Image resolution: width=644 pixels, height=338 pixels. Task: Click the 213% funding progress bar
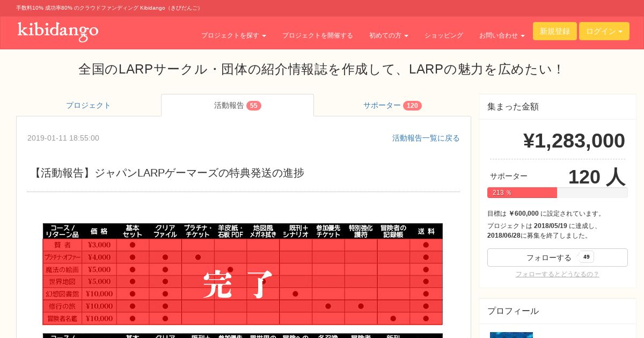click(558, 193)
